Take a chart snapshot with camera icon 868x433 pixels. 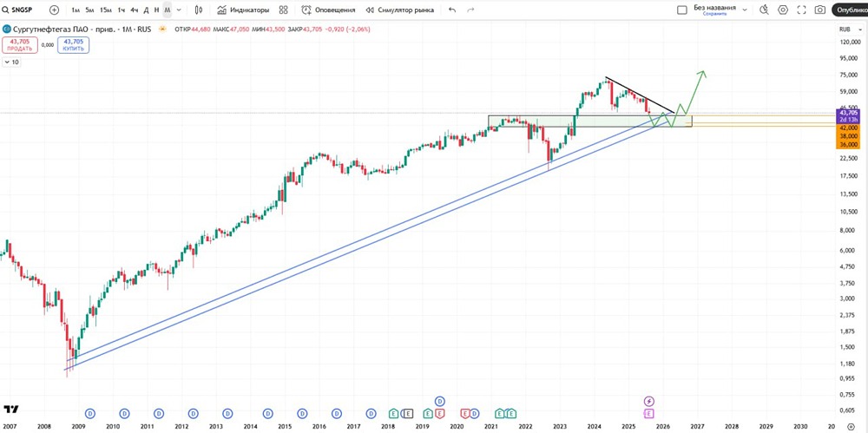pyautogui.click(x=820, y=10)
